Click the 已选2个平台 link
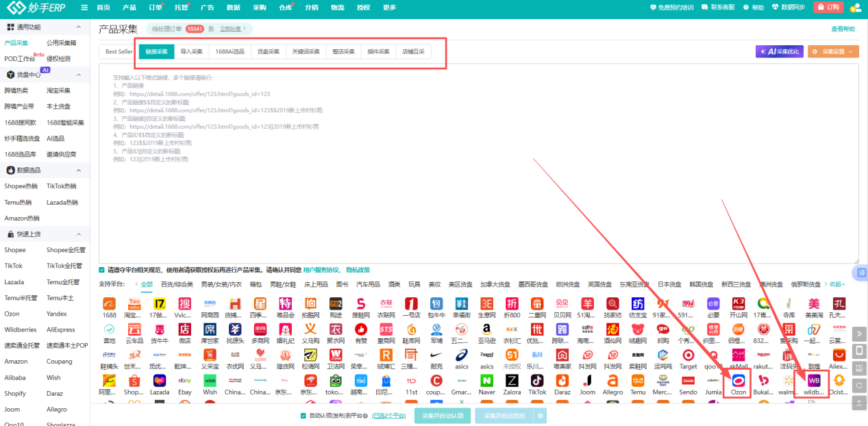The width and height of the screenshot is (868, 426). pyautogui.click(x=388, y=416)
